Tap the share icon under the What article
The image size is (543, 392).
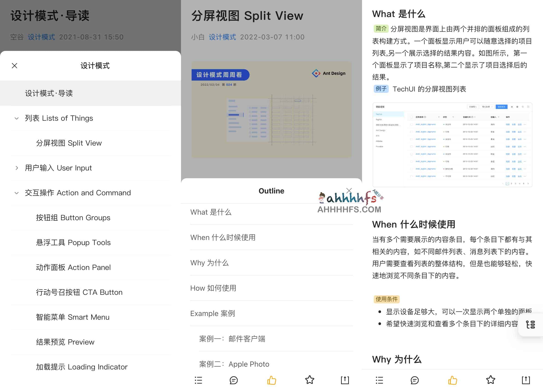click(x=525, y=380)
